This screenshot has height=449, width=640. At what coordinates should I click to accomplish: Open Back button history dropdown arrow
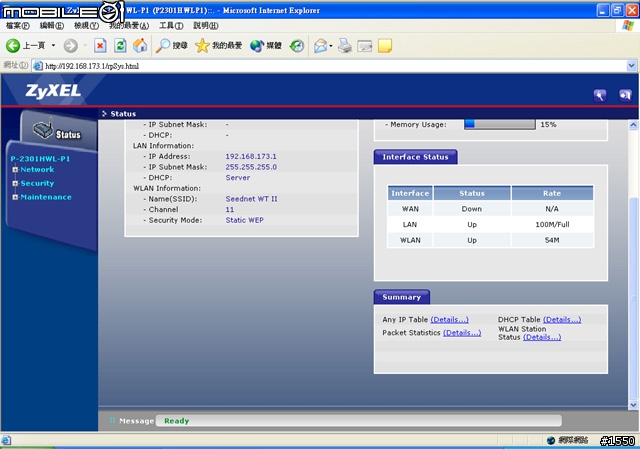53,45
